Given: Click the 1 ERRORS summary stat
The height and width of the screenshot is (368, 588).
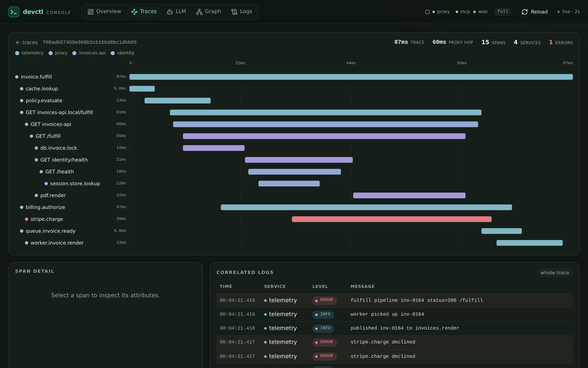Looking at the screenshot, I should (x=561, y=42).
